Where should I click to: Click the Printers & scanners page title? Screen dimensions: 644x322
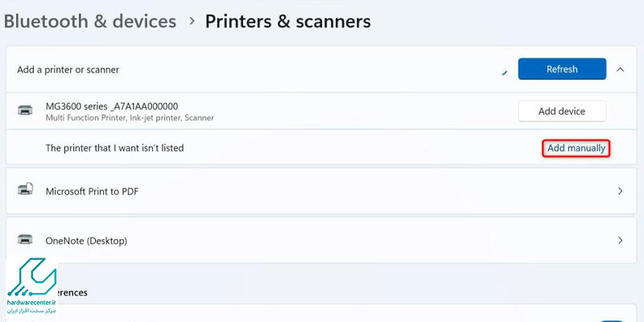(288, 22)
